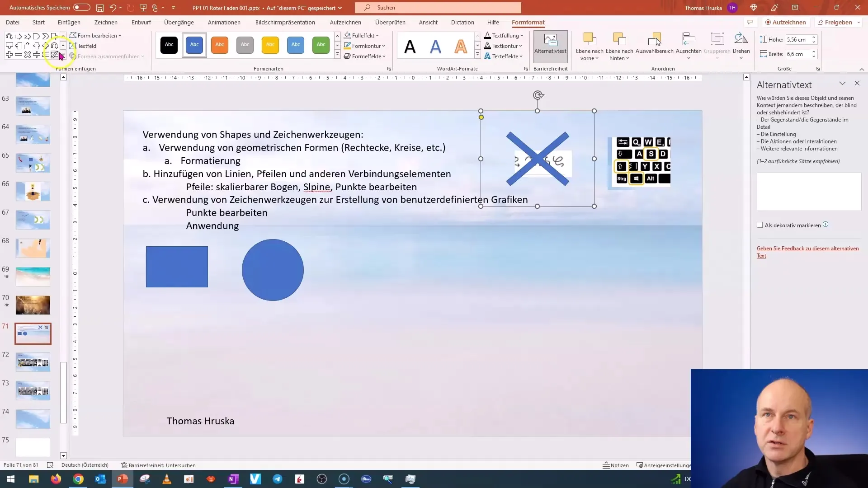Bring shape forward with Ebene nach vorne
The width and height of the screenshot is (868, 488).
click(x=590, y=47)
